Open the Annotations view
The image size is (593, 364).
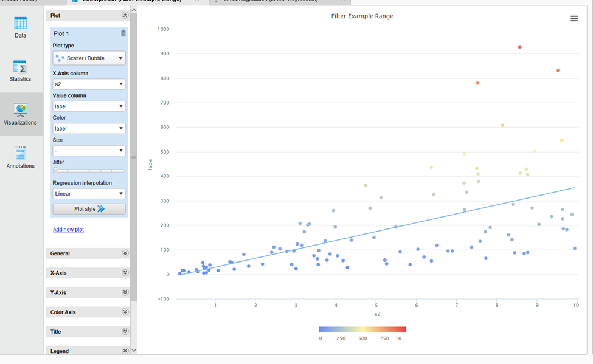tap(21, 158)
